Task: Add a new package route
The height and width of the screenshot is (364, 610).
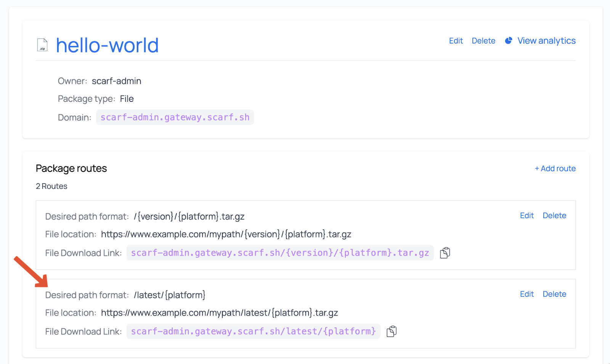Action: click(x=555, y=168)
